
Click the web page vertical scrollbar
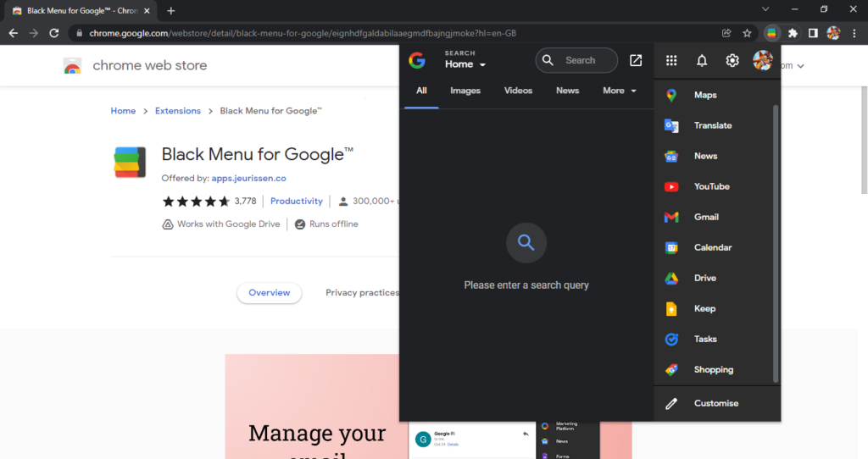[x=864, y=140]
